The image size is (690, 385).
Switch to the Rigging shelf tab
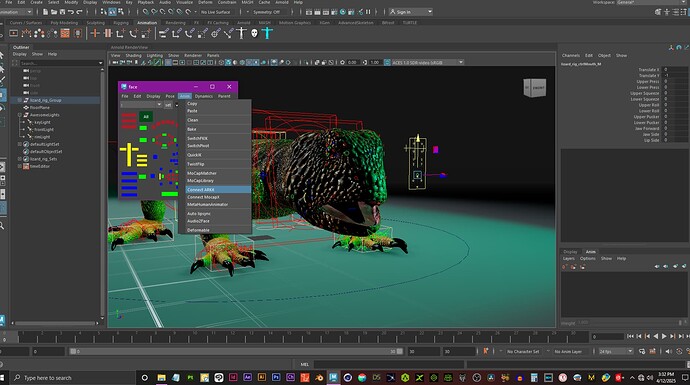pyautogui.click(x=121, y=22)
